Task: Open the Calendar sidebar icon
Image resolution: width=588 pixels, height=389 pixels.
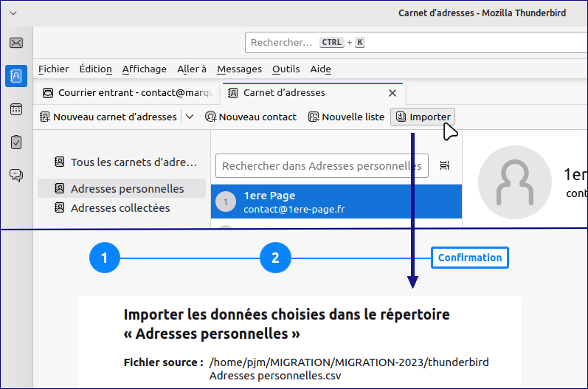Action: [x=16, y=109]
